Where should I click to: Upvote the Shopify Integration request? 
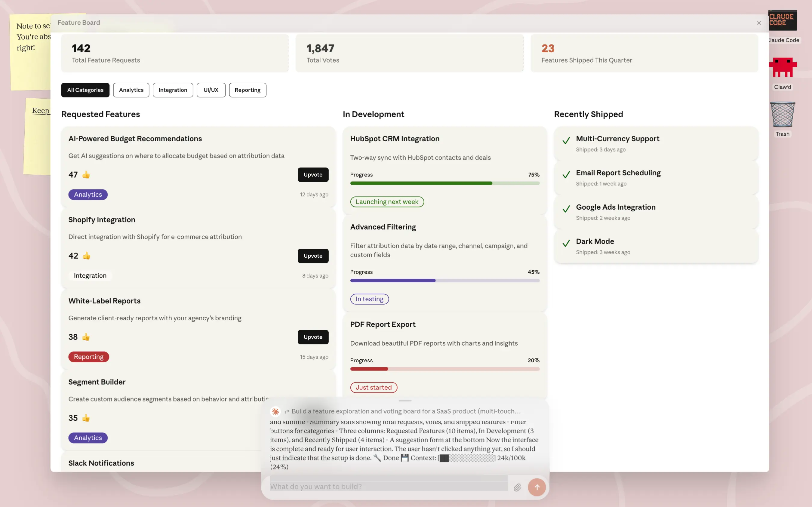[x=313, y=256]
